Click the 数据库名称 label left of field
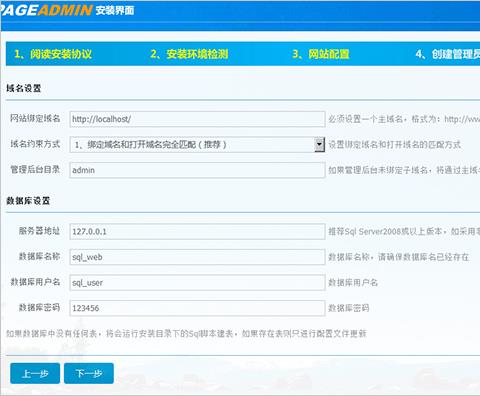480x396 pixels. pyautogui.click(x=39, y=256)
